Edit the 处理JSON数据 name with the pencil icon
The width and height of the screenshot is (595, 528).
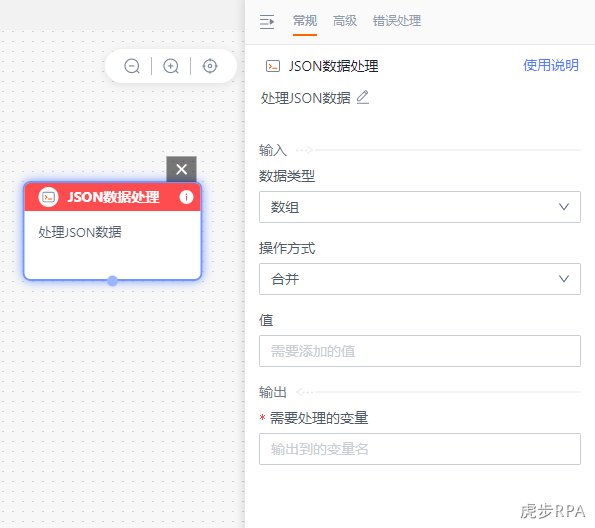coord(363,97)
